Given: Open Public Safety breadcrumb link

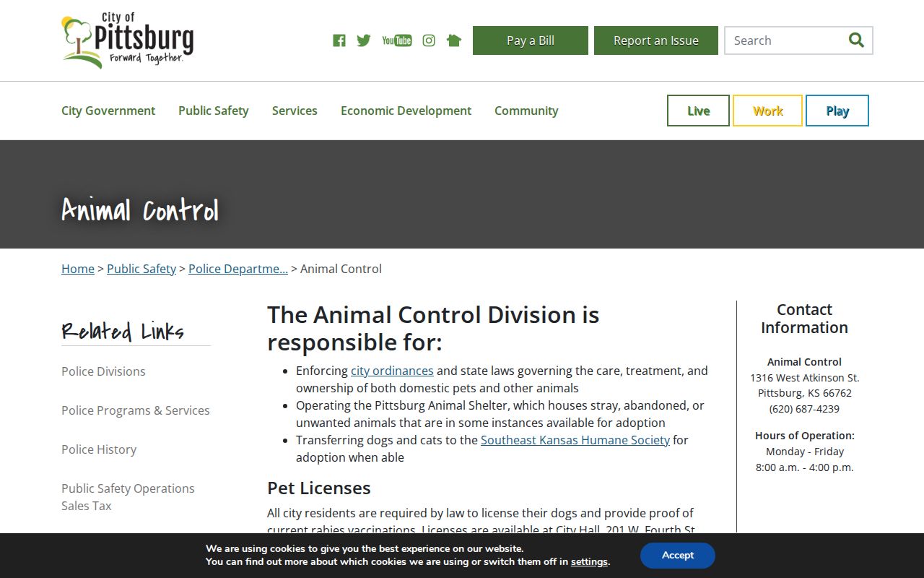Looking at the screenshot, I should pyautogui.click(x=141, y=269).
